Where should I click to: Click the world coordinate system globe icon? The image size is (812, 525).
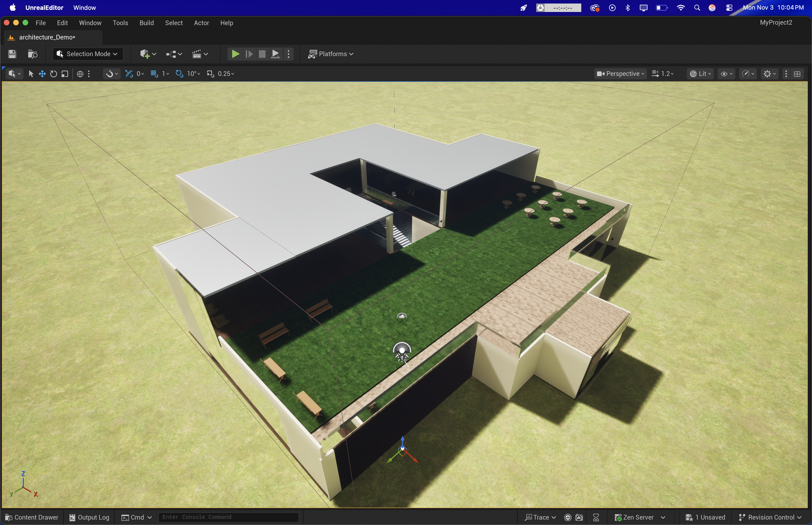80,74
